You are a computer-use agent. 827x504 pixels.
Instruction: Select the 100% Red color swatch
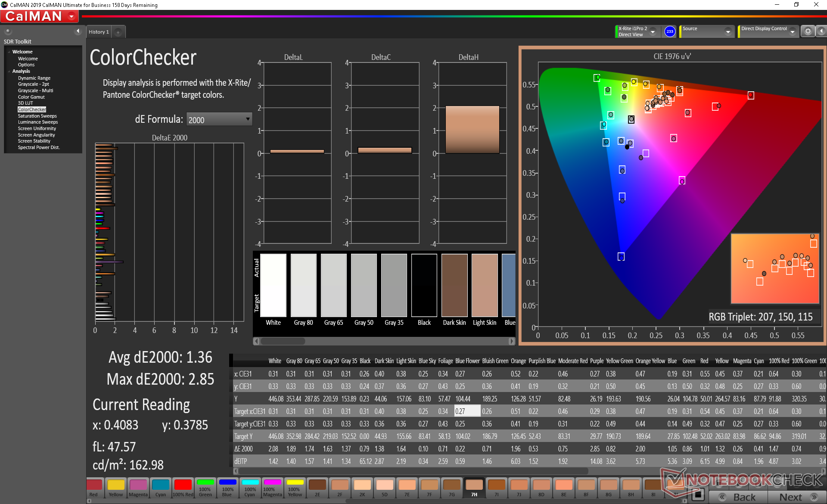point(183,488)
